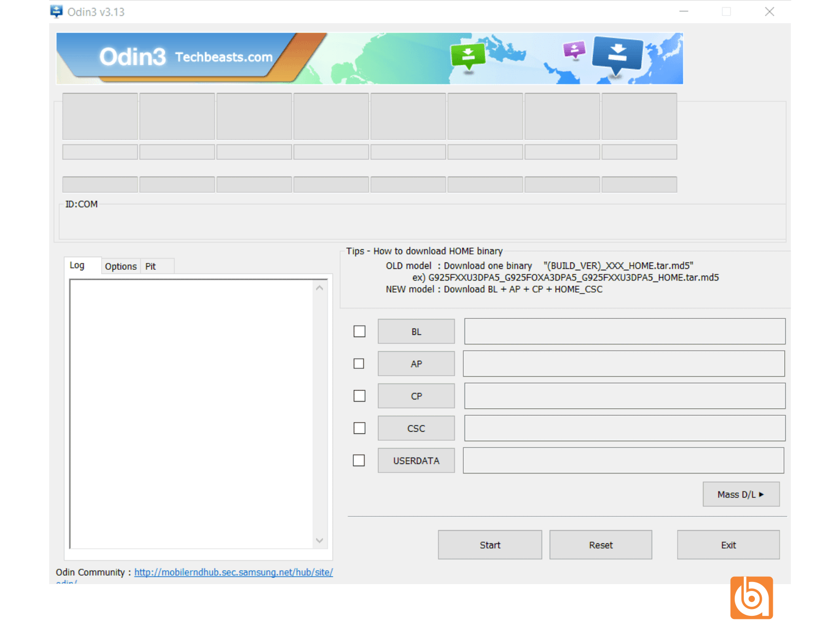Viewport: 840px width, 637px height.
Task: Click the "Tips - How to download HOME binary" heading
Action: pos(424,251)
